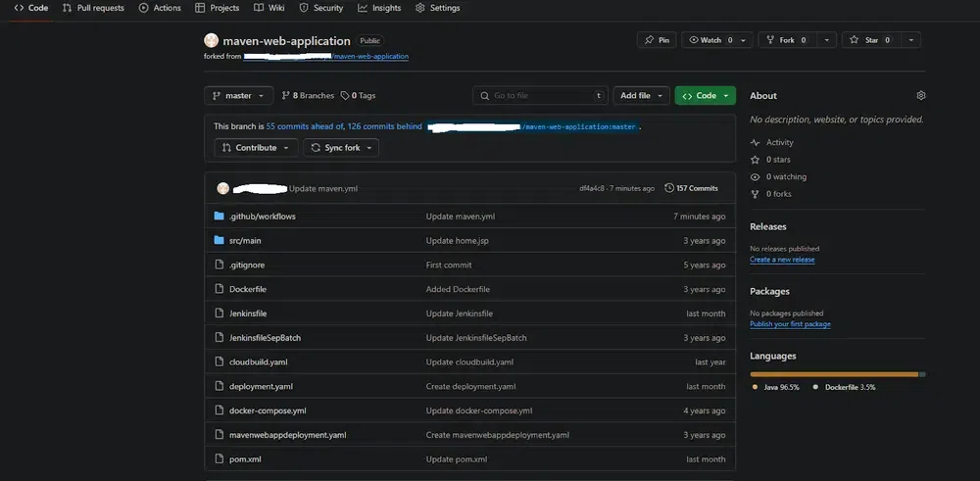Click Create a new release
Screen dimensions: 980x481
(x=782, y=260)
